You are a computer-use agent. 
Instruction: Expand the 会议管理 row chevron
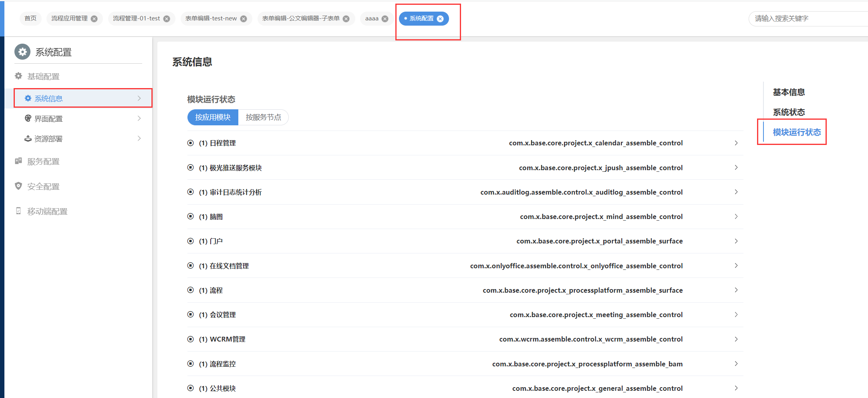point(736,314)
